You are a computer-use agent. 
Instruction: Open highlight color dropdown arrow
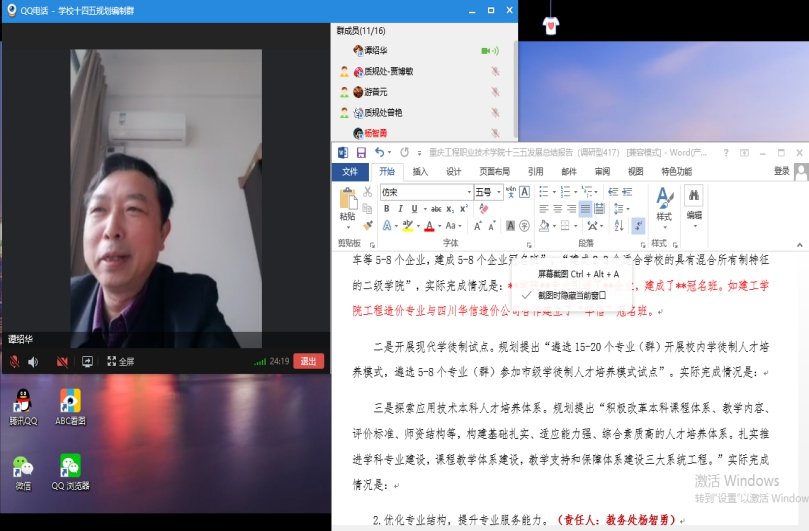(x=418, y=226)
